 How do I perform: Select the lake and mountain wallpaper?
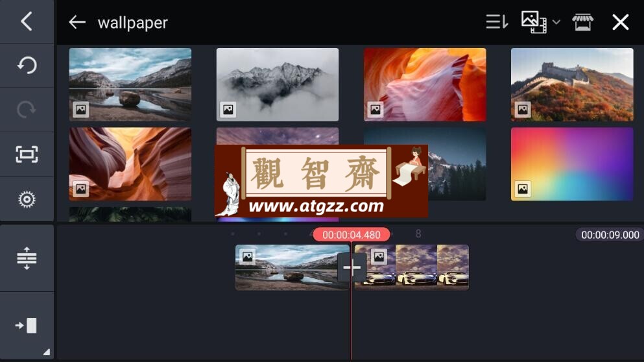130,84
